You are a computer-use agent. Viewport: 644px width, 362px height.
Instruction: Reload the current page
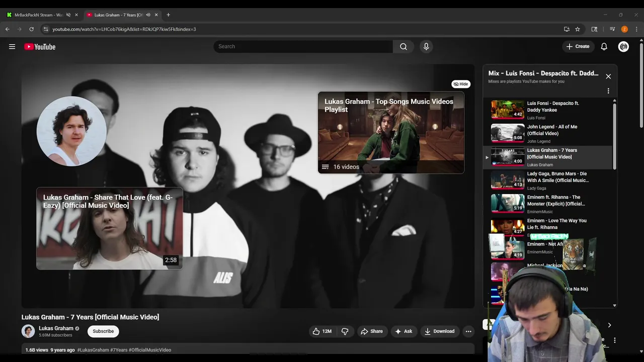pos(31,29)
